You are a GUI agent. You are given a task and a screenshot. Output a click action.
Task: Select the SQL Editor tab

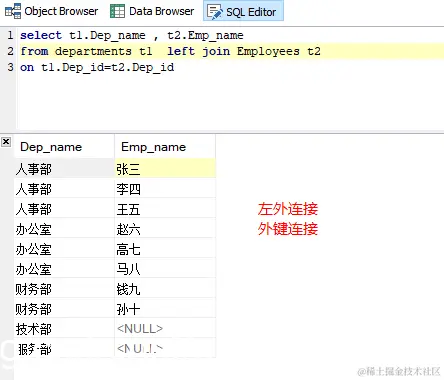click(x=243, y=11)
